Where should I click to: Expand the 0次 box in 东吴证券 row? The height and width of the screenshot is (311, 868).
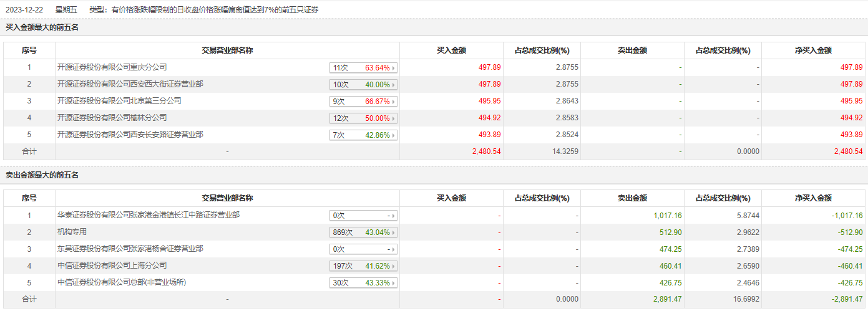[363, 249]
